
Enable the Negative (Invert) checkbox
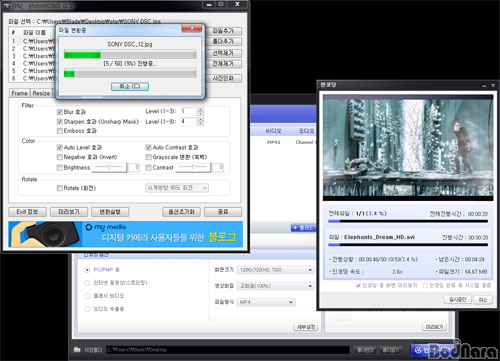click(x=60, y=157)
